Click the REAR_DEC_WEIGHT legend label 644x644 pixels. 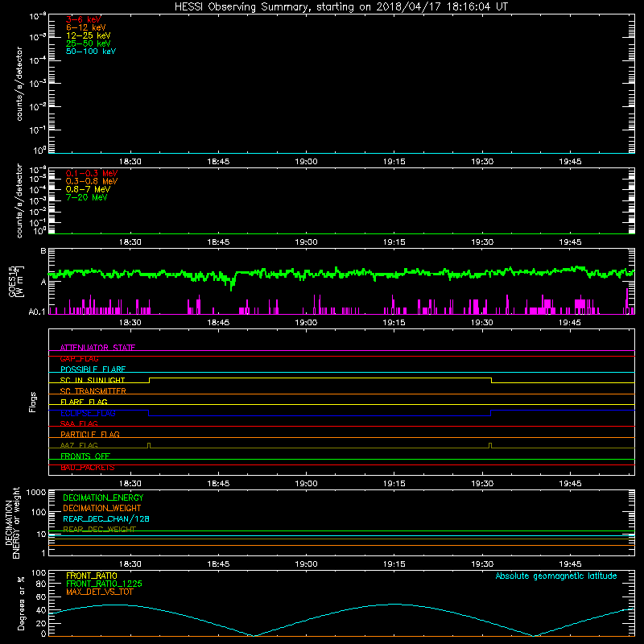click(99, 529)
